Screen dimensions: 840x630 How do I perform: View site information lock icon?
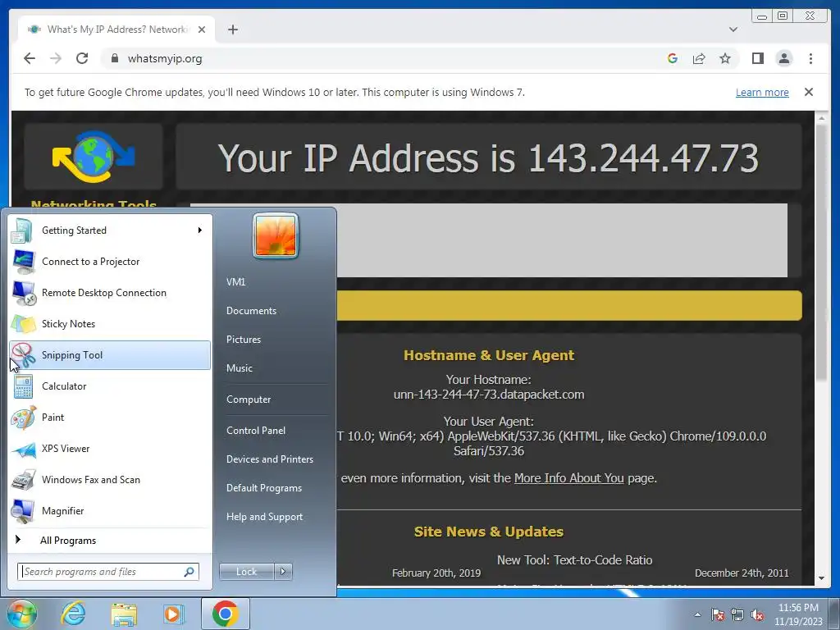[x=114, y=58]
